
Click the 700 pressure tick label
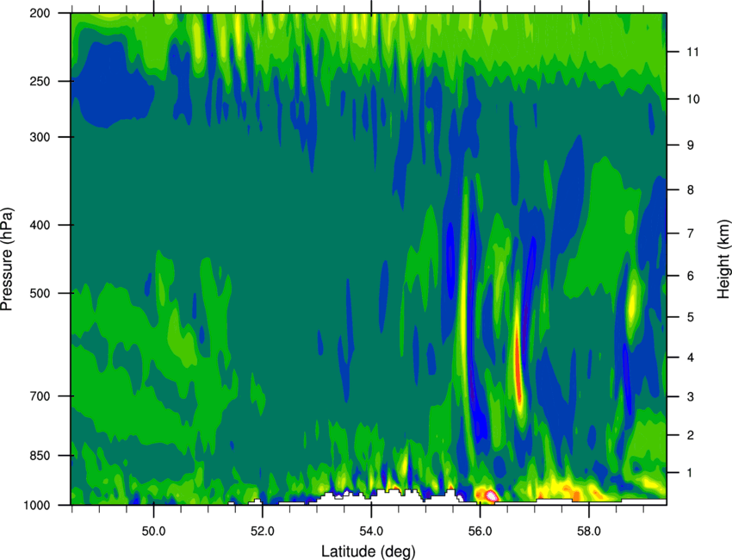40,396
